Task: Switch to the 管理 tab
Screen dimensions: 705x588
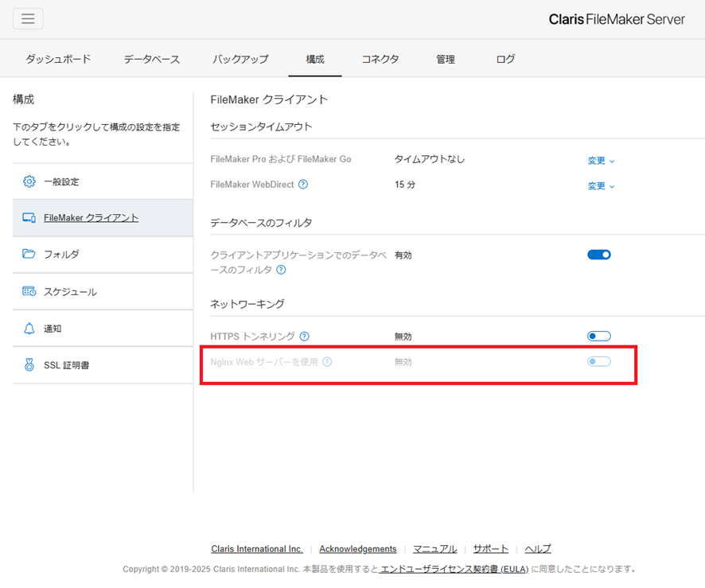Action: coord(446,59)
